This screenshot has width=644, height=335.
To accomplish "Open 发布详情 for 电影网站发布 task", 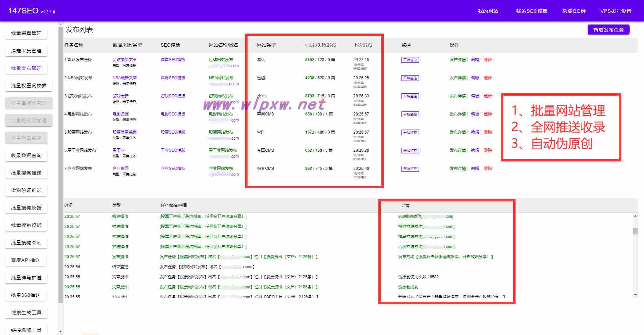I will click(458, 114).
